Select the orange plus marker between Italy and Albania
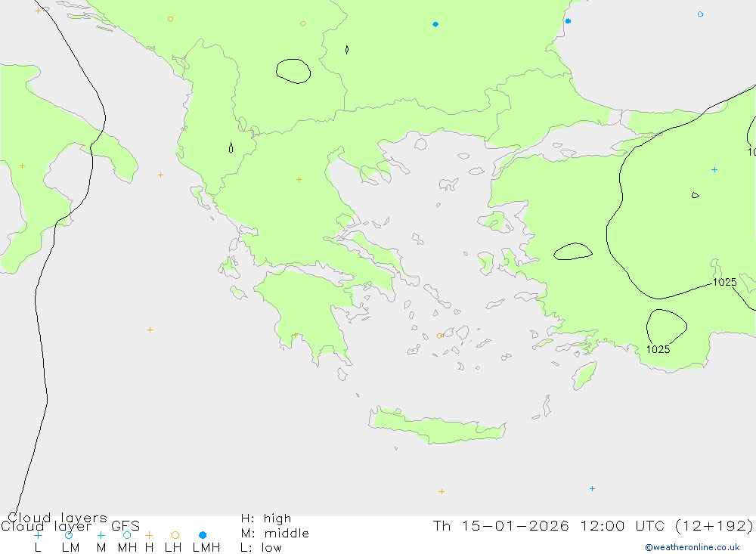This screenshot has width=756, height=554. tap(160, 175)
